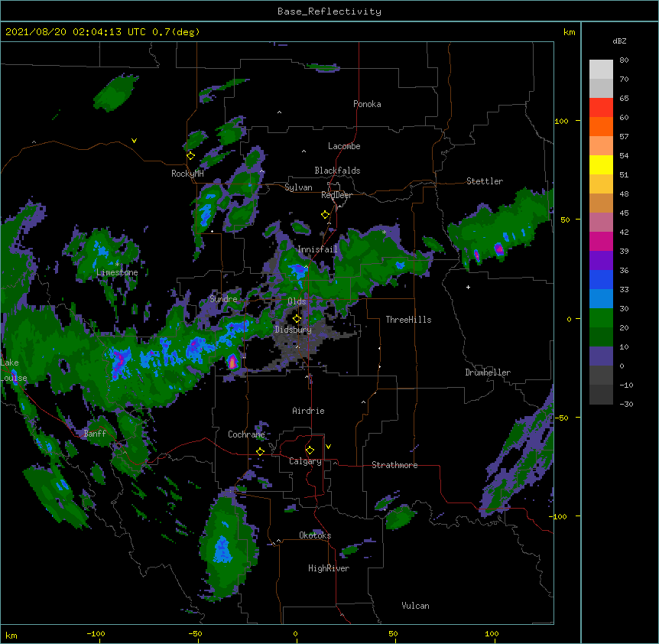Click the white asterisk above Limestone label

[117, 264]
